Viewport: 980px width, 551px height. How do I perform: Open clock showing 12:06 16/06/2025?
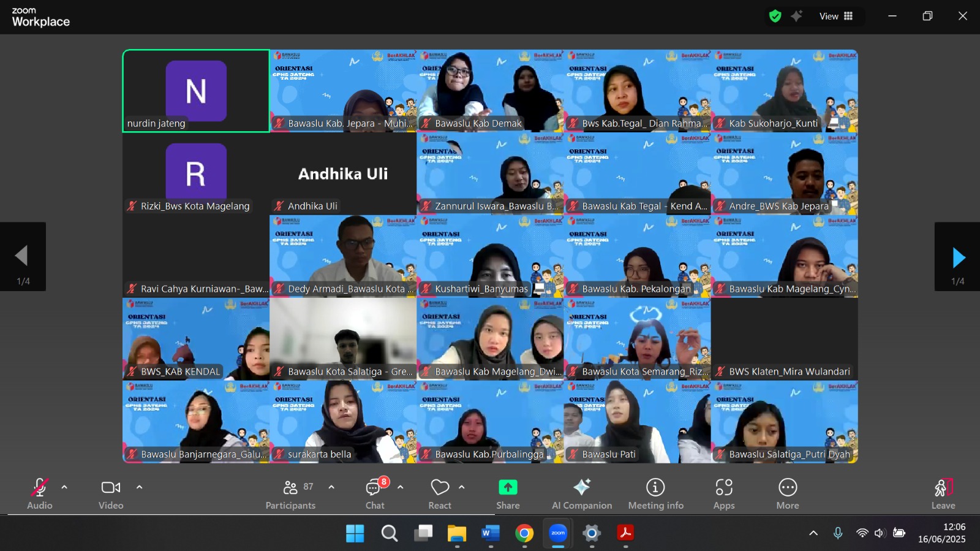[x=942, y=533]
